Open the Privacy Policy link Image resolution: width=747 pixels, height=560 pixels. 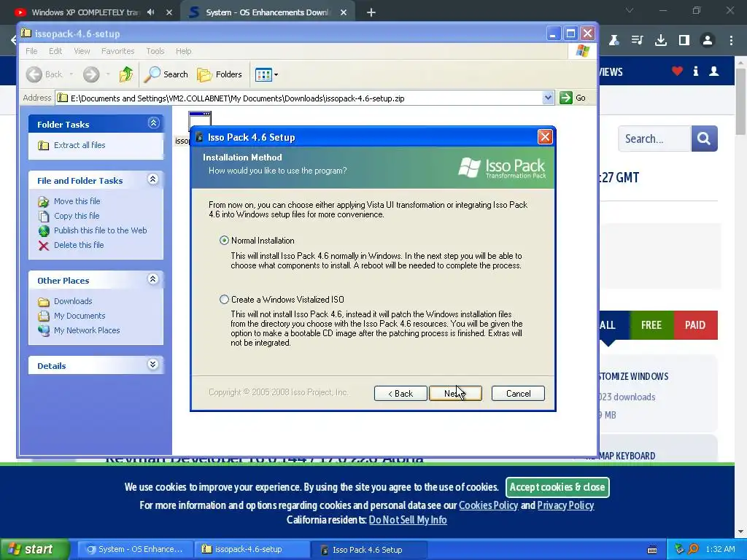tap(565, 505)
